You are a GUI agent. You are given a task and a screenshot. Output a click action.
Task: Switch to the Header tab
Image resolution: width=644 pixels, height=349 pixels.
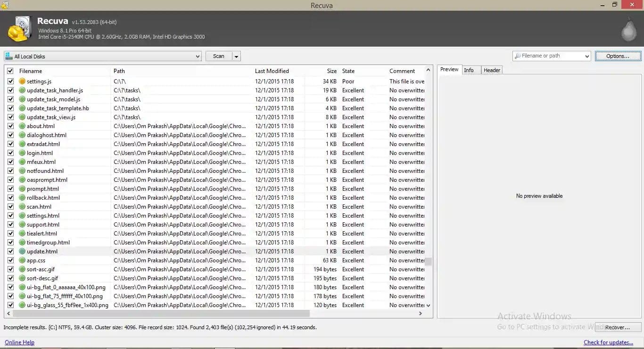point(492,70)
